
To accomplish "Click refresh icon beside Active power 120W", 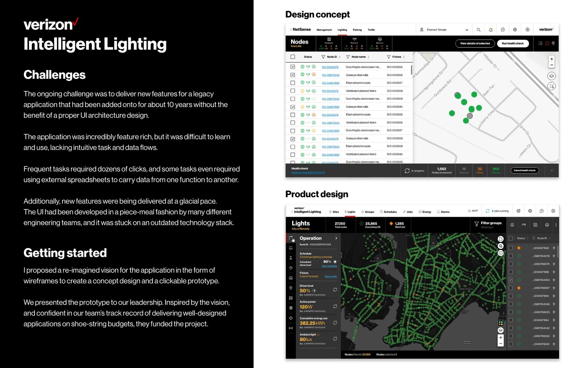I will point(335,306).
